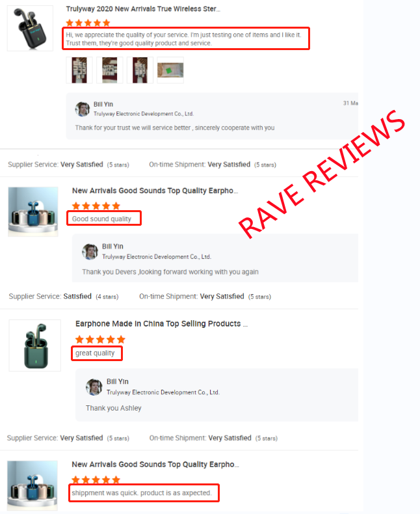Click the stars above Good sound quality
The width and height of the screenshot is (420, 514).
point(96,206)
